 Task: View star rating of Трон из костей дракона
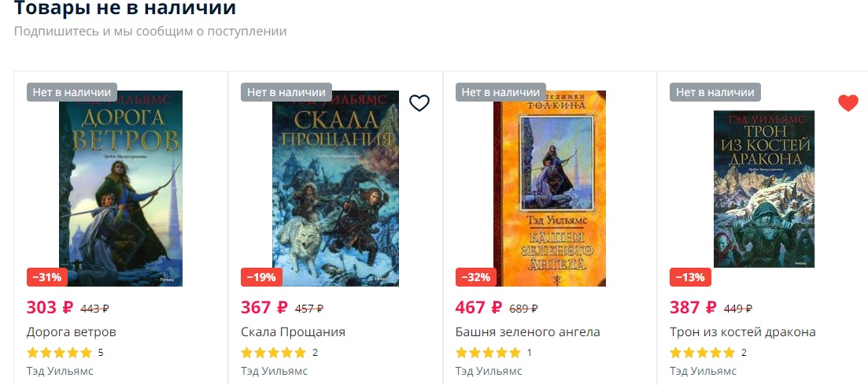click(x=703, y=352)
